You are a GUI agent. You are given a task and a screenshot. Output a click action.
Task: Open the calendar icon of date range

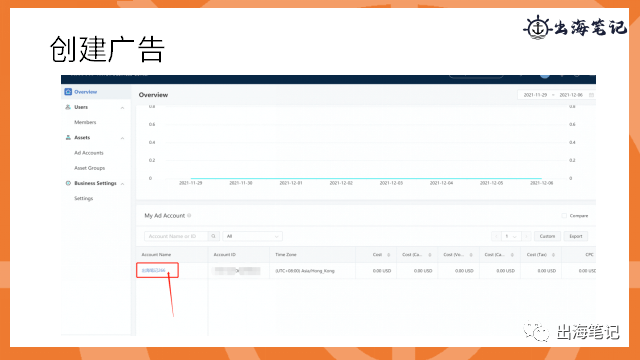pyautogui.click(x=591, y=95)
